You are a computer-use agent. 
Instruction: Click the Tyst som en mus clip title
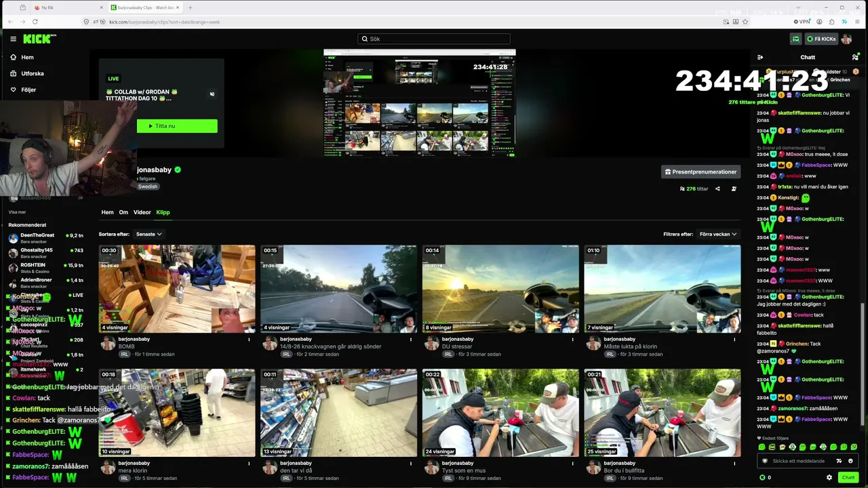click(465, 470)
